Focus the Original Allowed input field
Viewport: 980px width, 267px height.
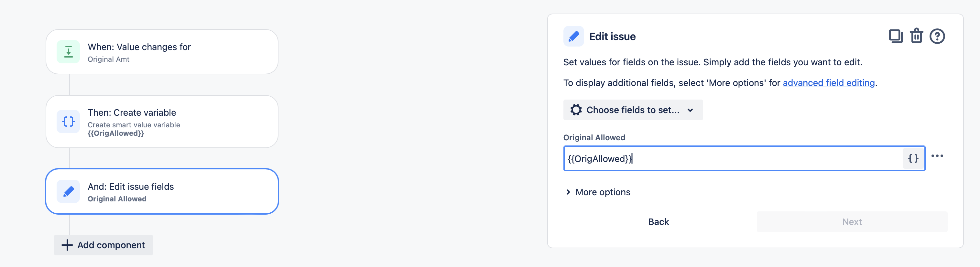tap(733, 159)
